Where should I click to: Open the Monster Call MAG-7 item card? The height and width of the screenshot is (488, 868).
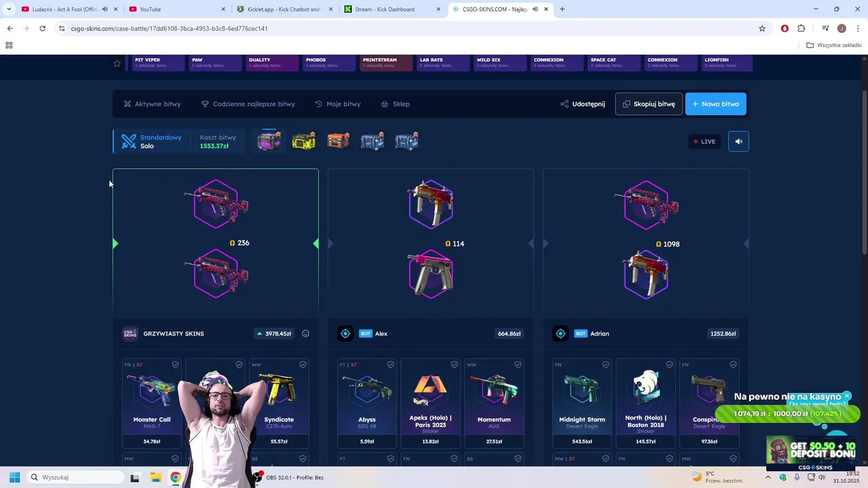pos(152,403)
